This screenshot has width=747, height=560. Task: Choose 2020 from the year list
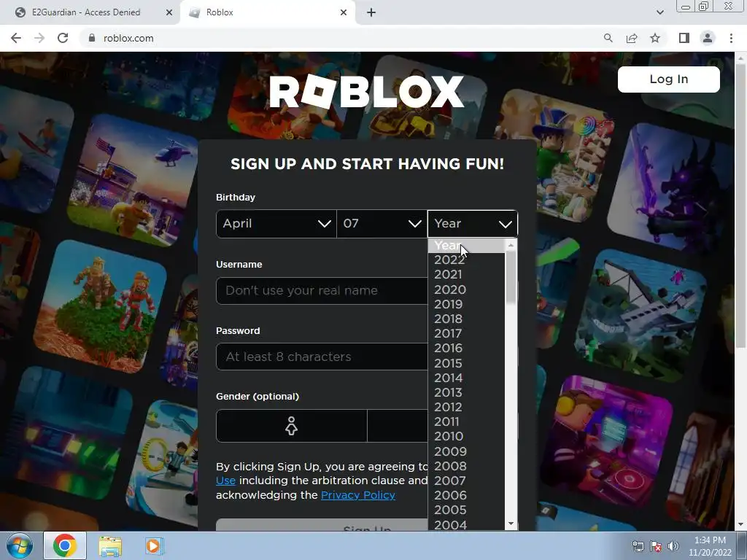[x=466, y=289]
